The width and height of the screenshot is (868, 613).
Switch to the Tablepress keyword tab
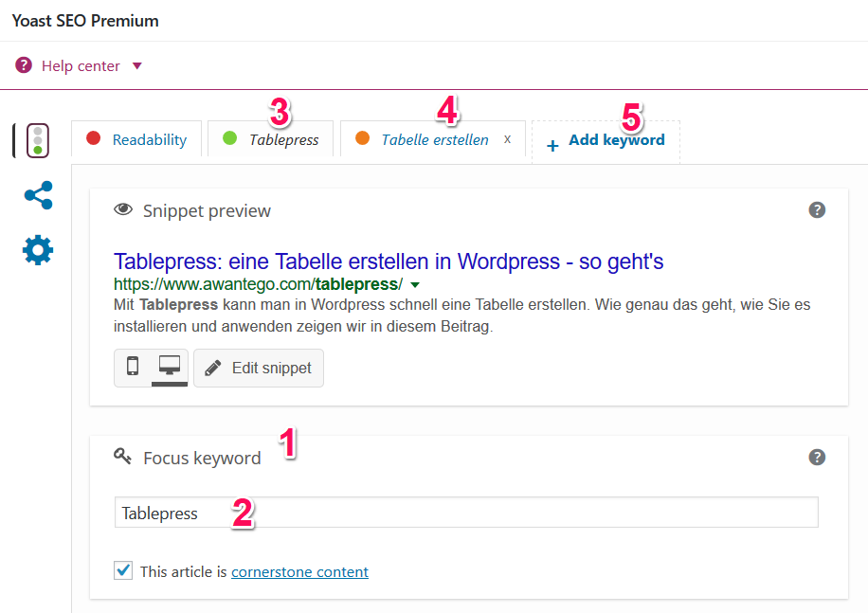270,139
